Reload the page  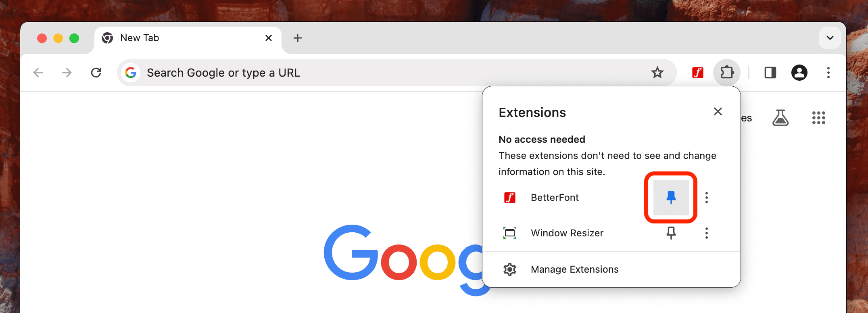96,73
